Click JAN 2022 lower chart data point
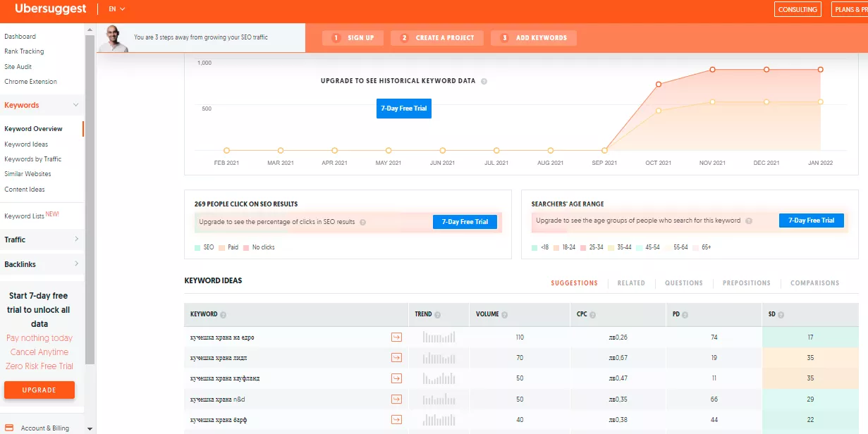The width and height of the screenshot is (868, 434). coord(820,102)
